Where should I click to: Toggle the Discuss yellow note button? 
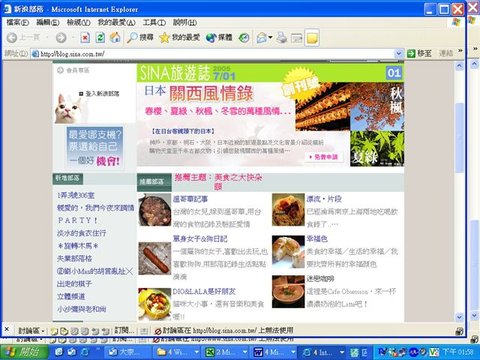312,38
